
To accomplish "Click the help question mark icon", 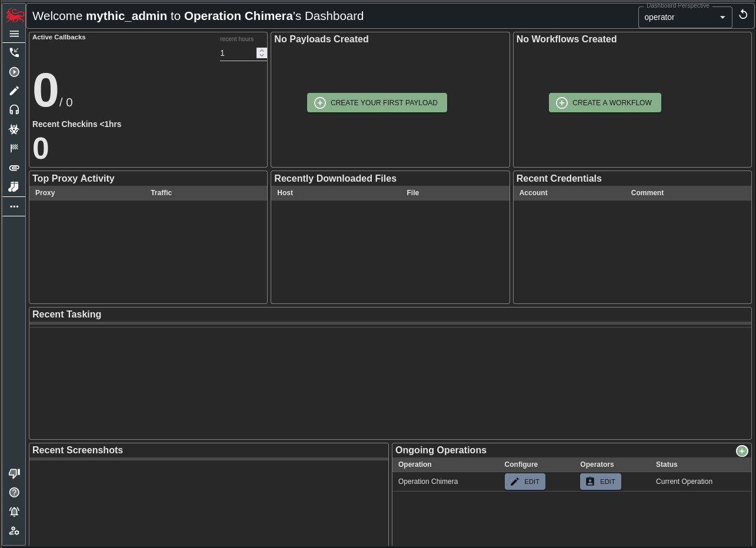I will [x=14, y=493].
